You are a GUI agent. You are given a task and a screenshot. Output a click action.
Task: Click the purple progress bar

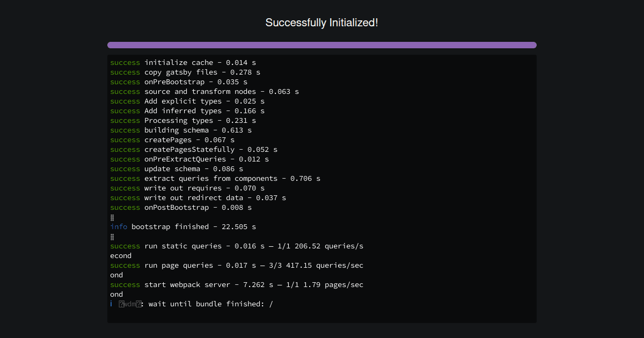pos(321,45)
